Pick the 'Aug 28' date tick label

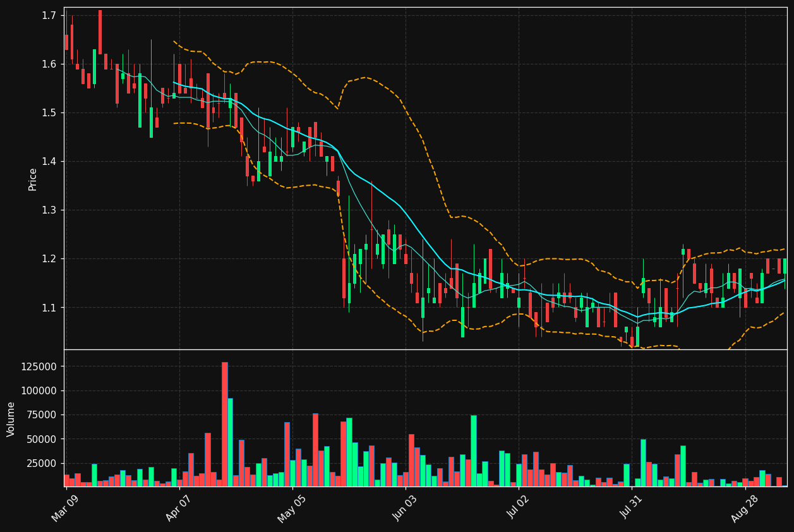click(745, 507)
